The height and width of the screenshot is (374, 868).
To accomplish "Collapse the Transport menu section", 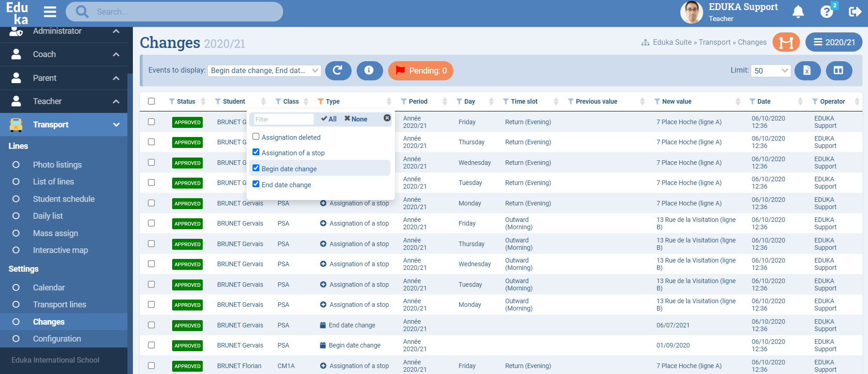I will 64,125.
